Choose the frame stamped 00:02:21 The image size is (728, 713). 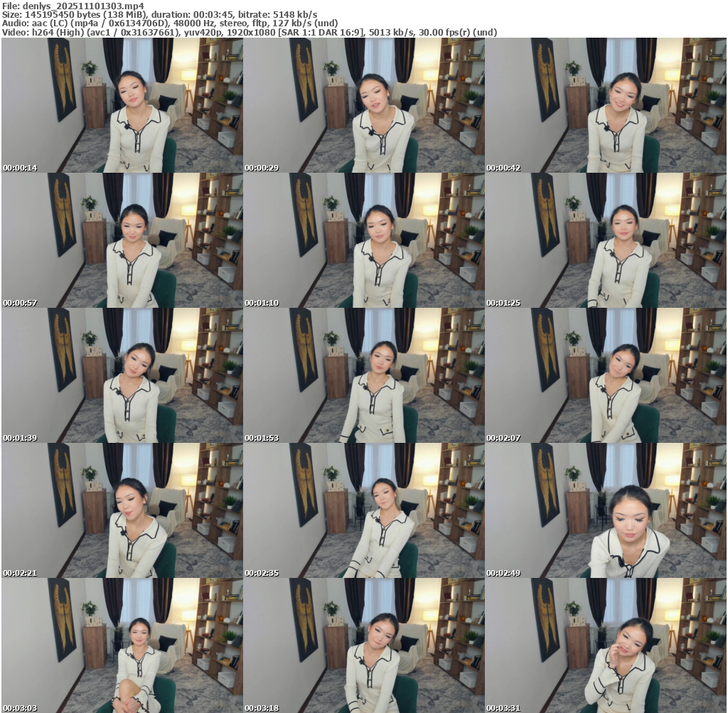coord(122,510)
